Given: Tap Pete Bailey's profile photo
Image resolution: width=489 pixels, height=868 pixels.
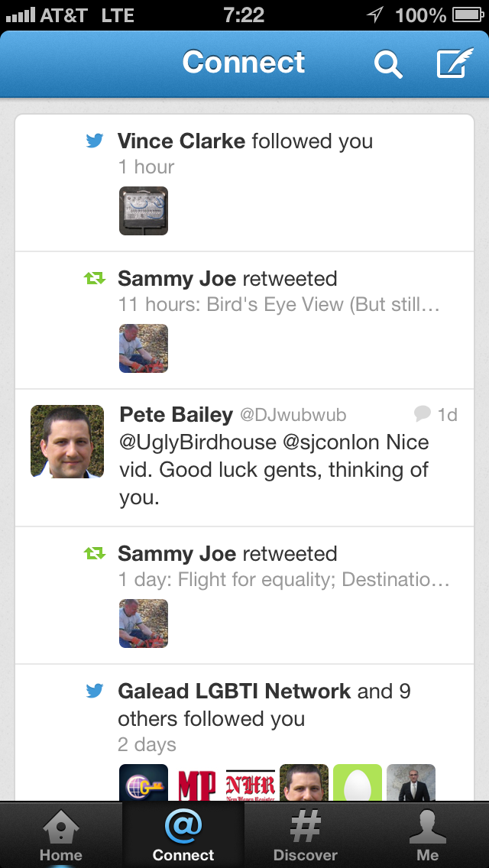Looking at the screenshot, I should [67, 441].
